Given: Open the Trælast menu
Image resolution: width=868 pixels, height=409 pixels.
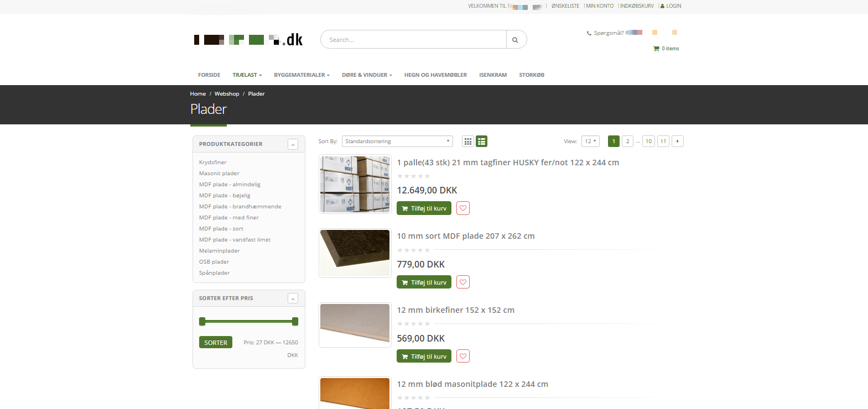Looking at the screenshot, I should click(247, 75).
